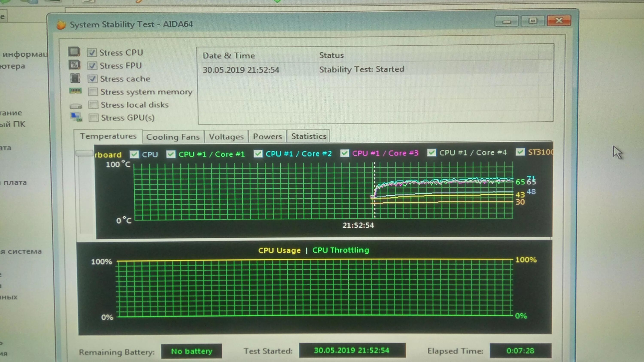This screenshot has width=644, height=362.
Task: Enable Stress system memory checkbox
Action: (93, 92)
